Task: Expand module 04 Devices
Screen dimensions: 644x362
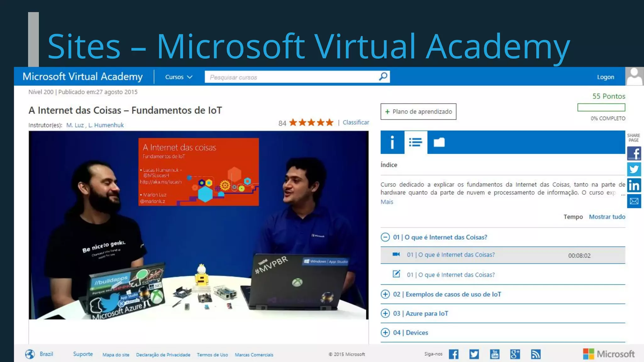Action: 385,332
